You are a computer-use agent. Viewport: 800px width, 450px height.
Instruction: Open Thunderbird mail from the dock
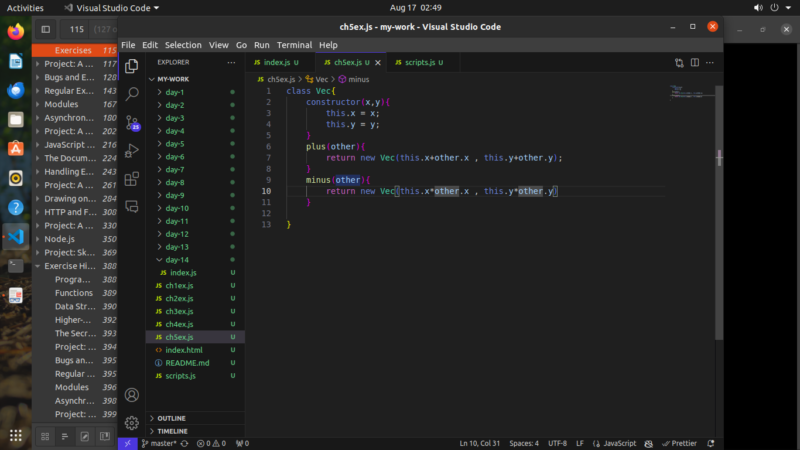click(16, 90)
